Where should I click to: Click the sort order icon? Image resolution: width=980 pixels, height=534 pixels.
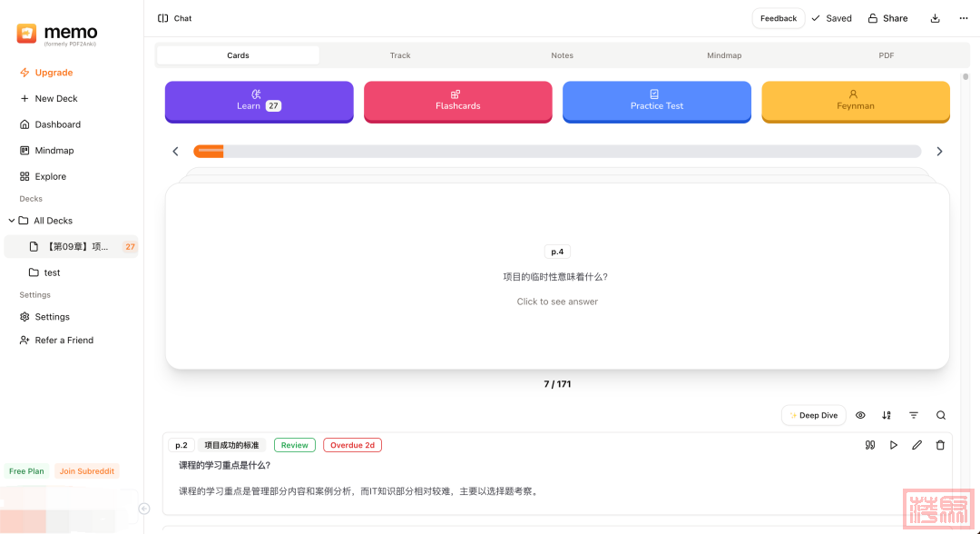click(887, 415)
